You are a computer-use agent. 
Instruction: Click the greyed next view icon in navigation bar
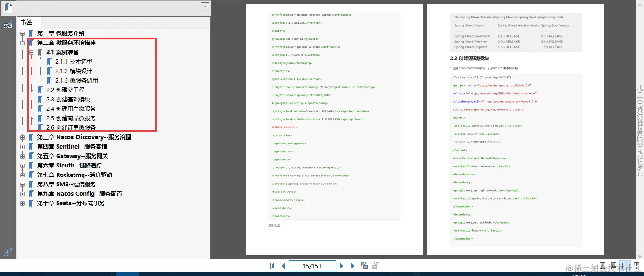pyautogui.click(x=376, y=266)
